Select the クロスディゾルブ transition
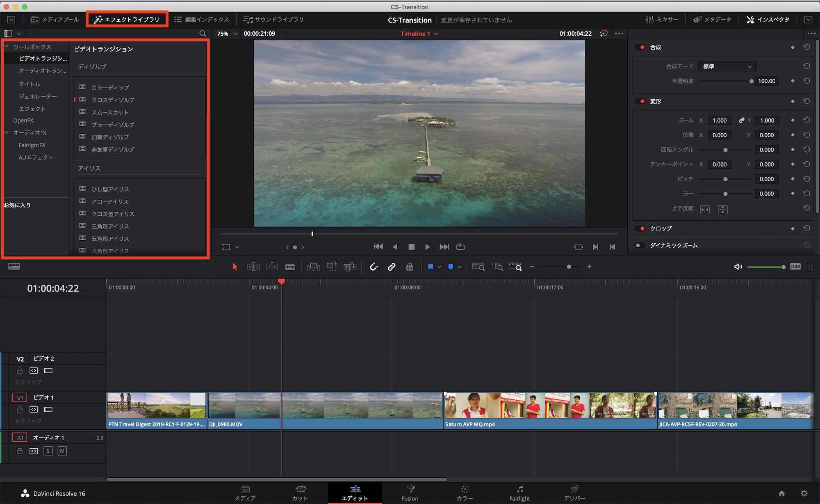This screenshot has height=504, width=820. click(x=113, y=100)
